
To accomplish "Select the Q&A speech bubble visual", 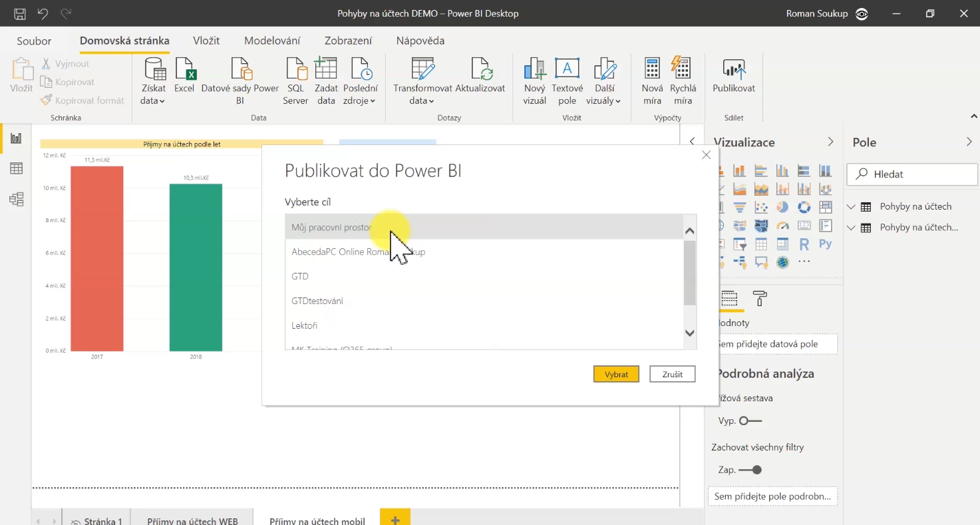I will (x=761, y=262).
